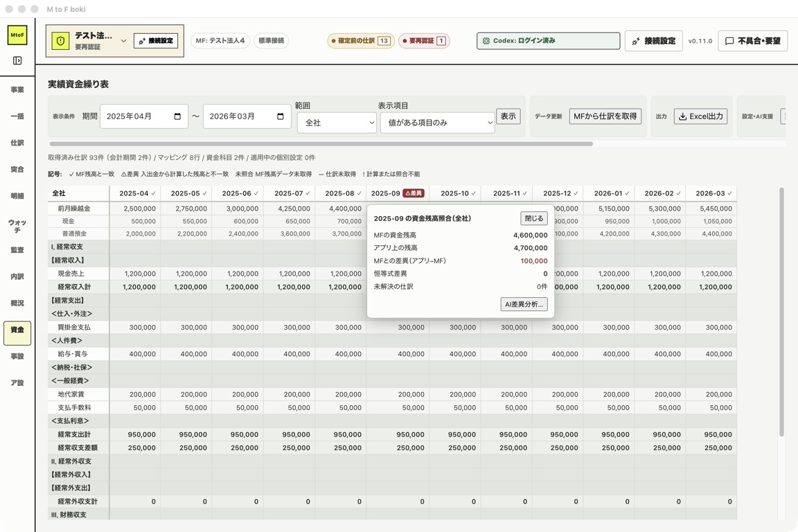Open the 表示項目 値がある項目のみ dropdown
798x532 pixels.
tap(437, 123)
